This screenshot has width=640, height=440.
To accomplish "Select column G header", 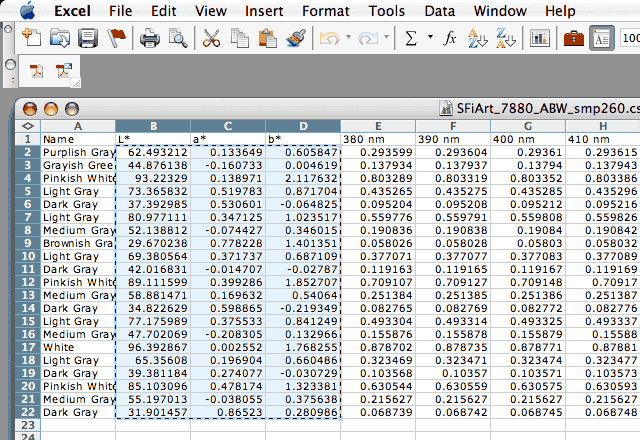I will coord(528,126).
